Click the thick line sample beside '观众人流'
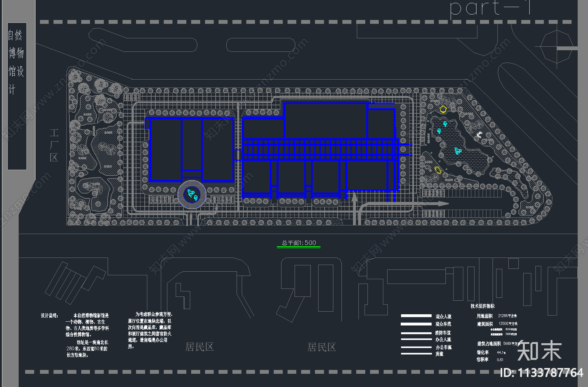The height and width of the screenshot is (387, 588). (416, 316)
